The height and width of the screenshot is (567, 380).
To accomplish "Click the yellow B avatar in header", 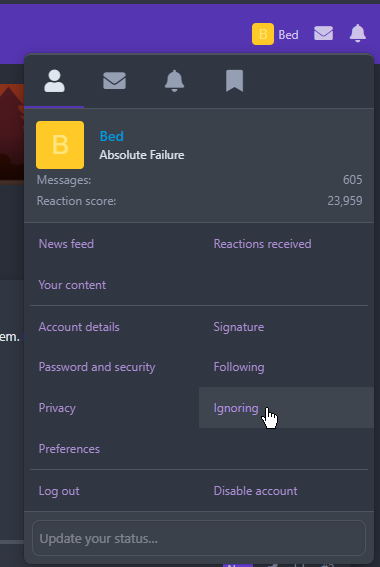I will [263, 34].
